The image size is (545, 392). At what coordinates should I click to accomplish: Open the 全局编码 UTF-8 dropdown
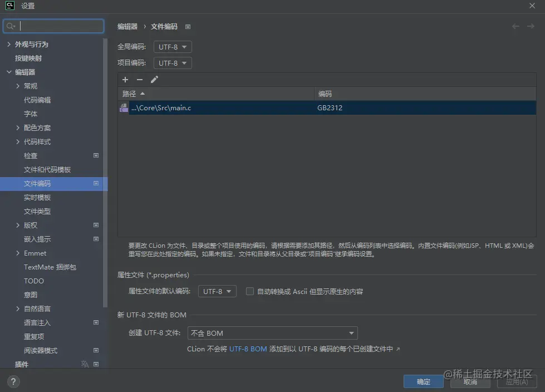click(x=173, y=47)
